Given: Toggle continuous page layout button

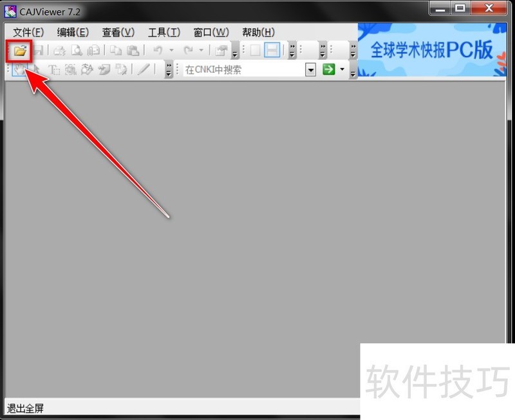Looking at the screenshot, I should [272, 50].
